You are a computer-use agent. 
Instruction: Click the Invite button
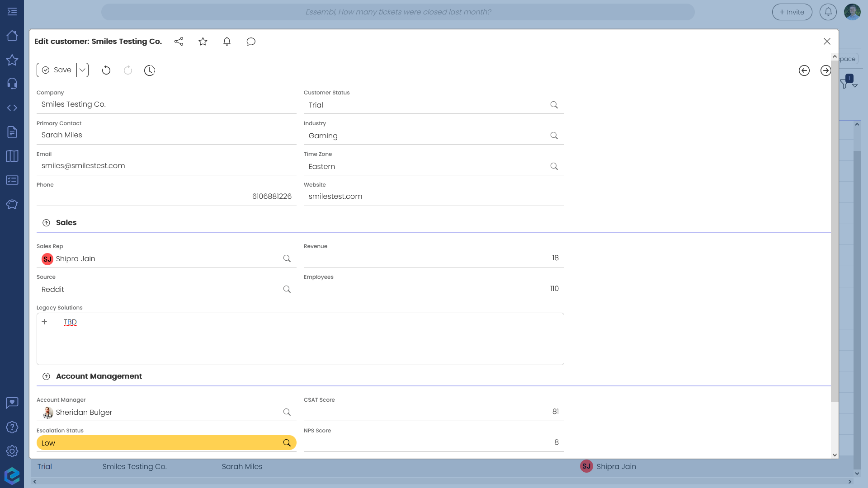(x=792, y=12)
